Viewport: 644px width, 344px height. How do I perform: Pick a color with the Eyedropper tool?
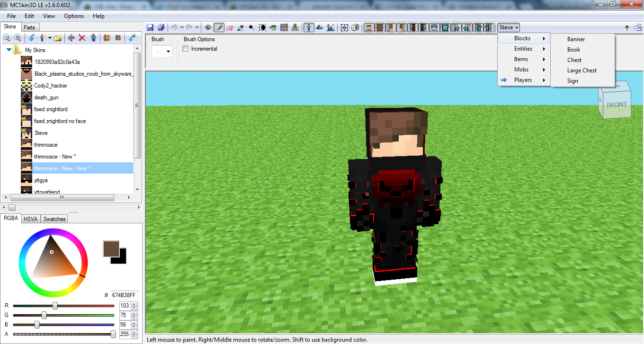pyautogui.click(x=241, y=27)
